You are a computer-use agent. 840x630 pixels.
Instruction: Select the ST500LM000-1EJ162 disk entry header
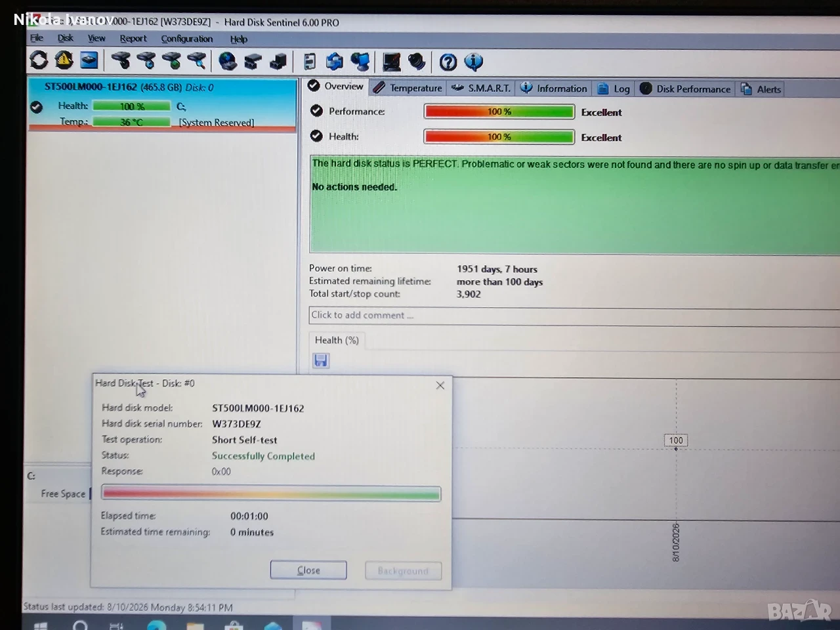tap(129, 87)
